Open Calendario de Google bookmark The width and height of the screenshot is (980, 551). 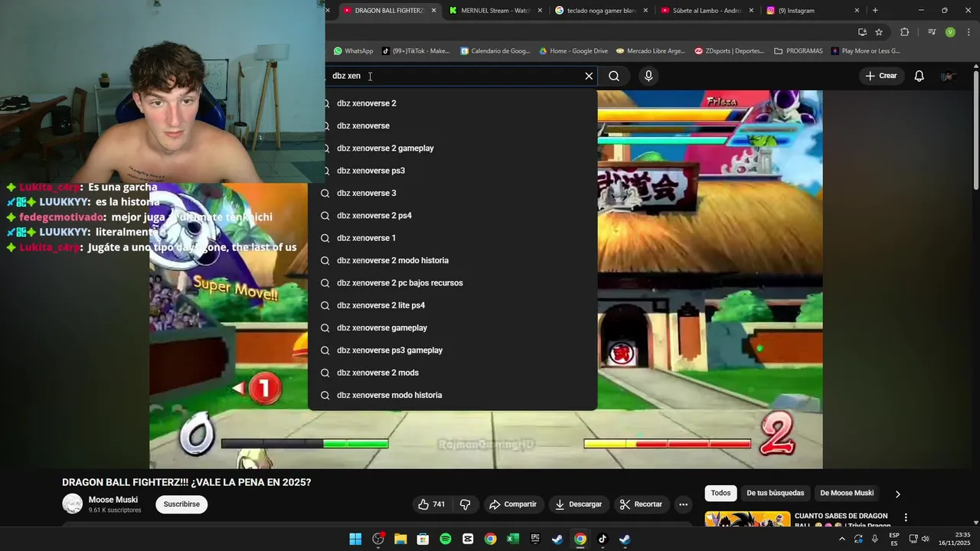(x=495, y=51)
